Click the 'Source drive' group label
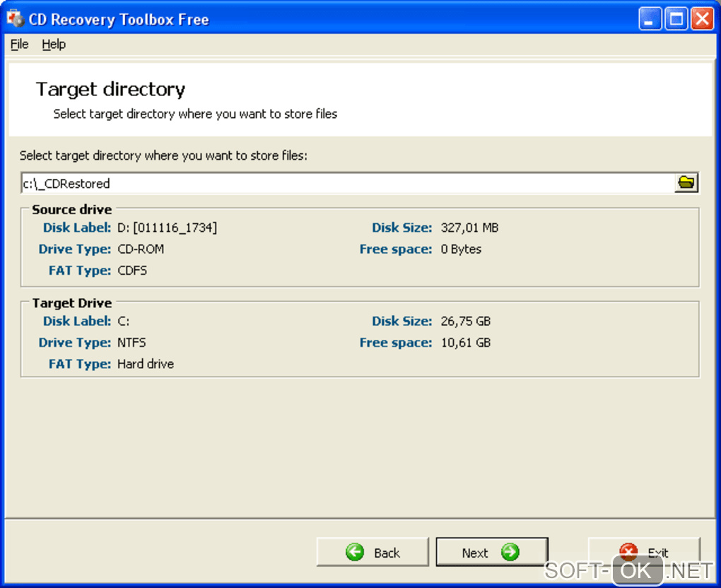This screenshot has height=588, width=721. pos(72,210)
